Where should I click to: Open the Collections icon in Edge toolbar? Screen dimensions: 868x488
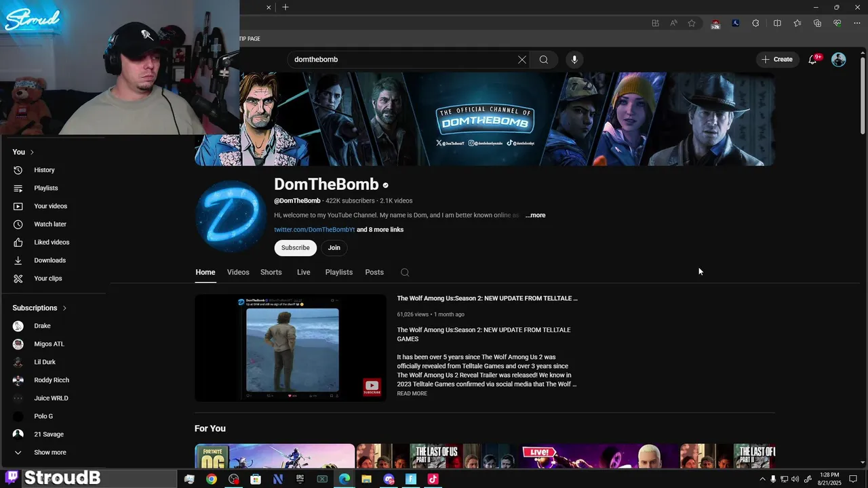(817, 23)
